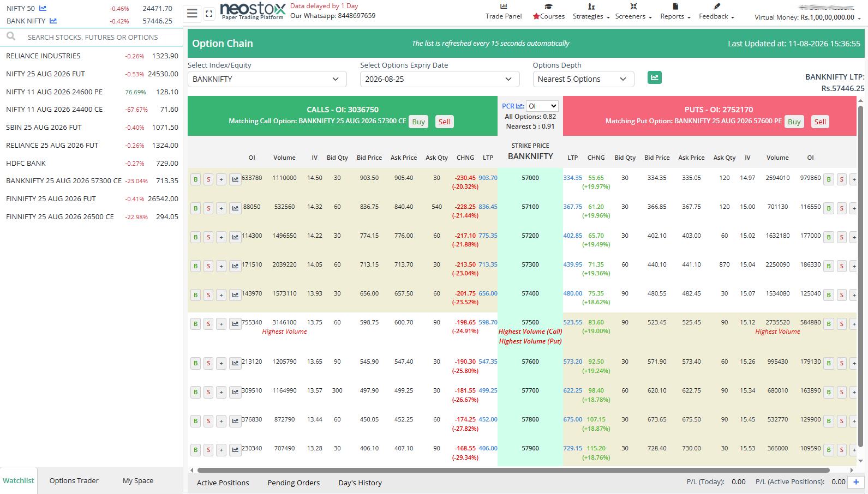
Task: Open the hamburger menu icon
Action: [192, 13]
